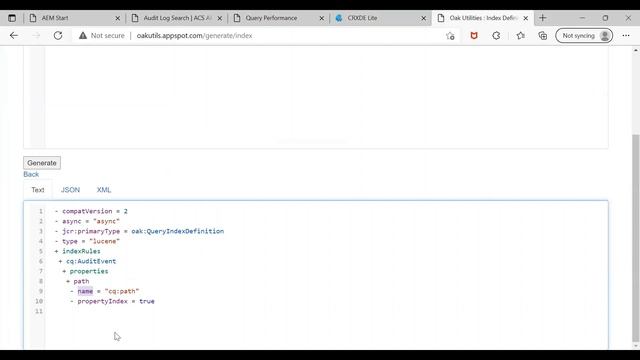Minimize the browser window
This screenshot has width=640, height=360.
582,18
